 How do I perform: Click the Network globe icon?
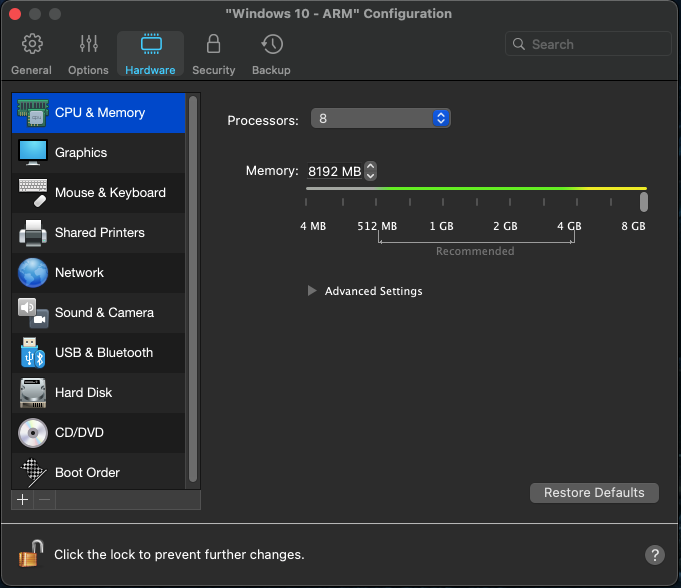(33, 273)
